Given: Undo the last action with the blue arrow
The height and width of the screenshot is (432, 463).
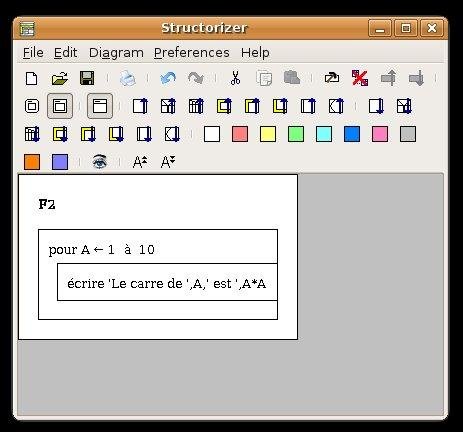Looking at the screenshot, I should click(x=168, y=78).
